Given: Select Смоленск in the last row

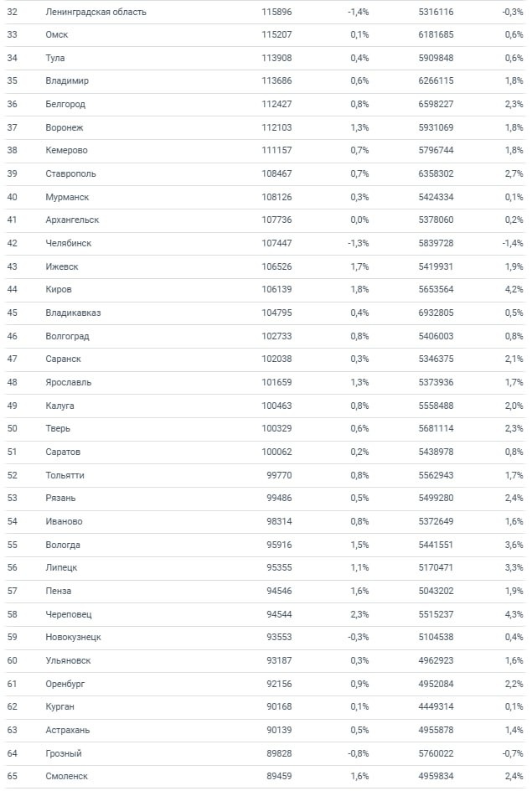Looking at the screenshot, I should [67, 776].
